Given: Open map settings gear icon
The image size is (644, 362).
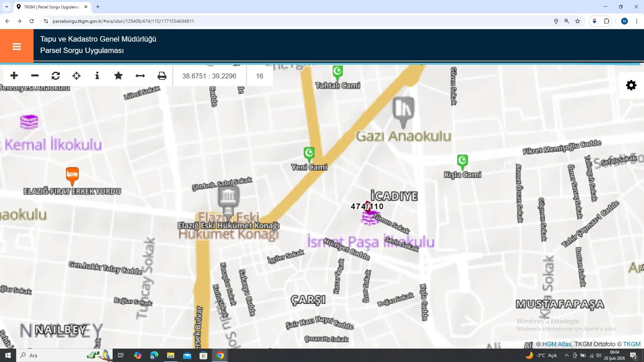Looking at the screenshot, I should tap(631, 85).
